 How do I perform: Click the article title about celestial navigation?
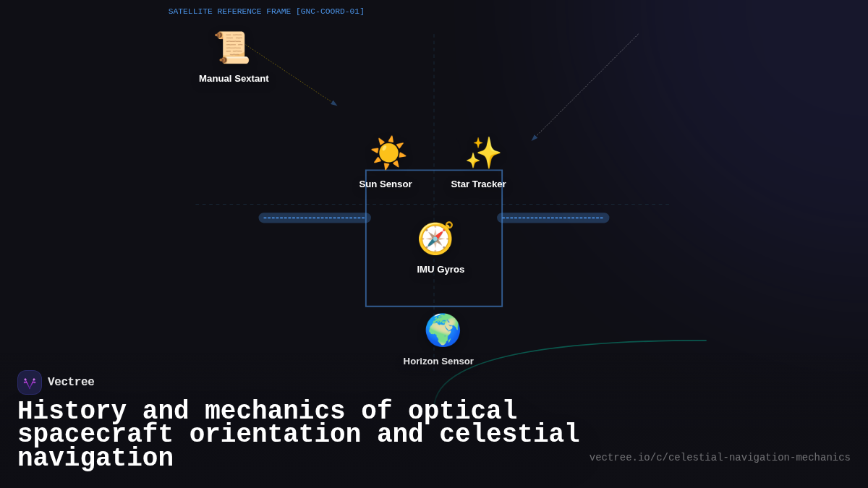[x=297, y=434]
